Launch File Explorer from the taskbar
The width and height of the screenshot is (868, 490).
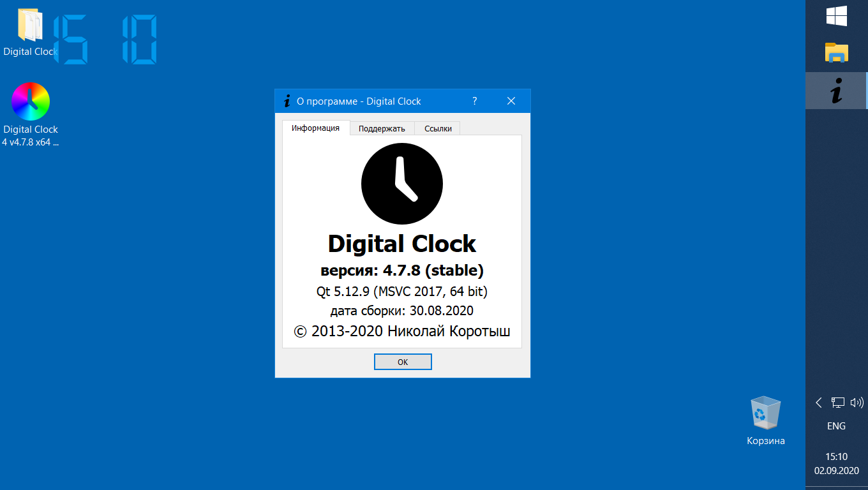tap(836, 53)
